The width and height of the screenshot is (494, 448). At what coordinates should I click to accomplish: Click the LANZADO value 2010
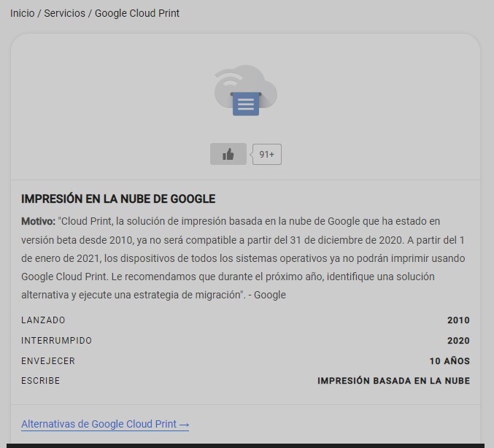pyautogui.click(x=458, y=320)
